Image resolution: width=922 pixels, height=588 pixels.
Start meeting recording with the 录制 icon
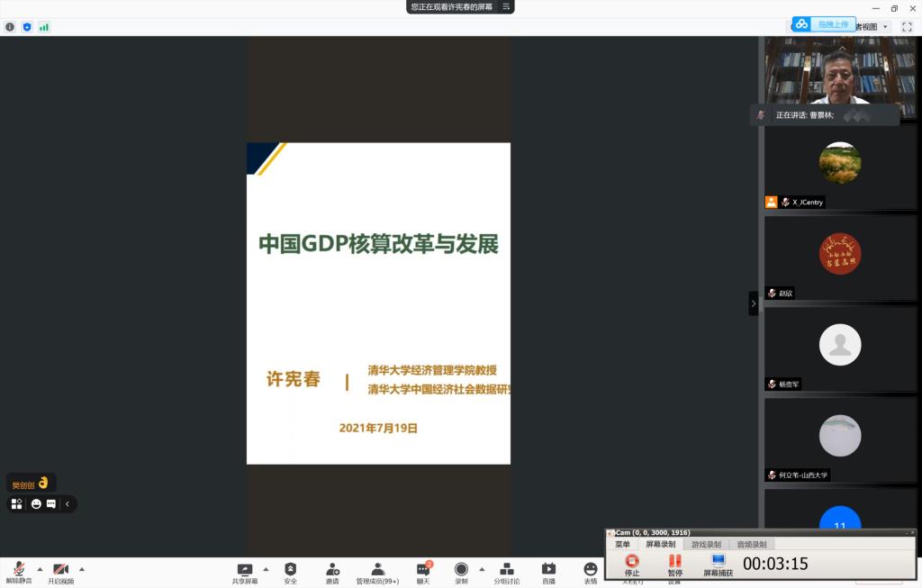pos(462,572)
